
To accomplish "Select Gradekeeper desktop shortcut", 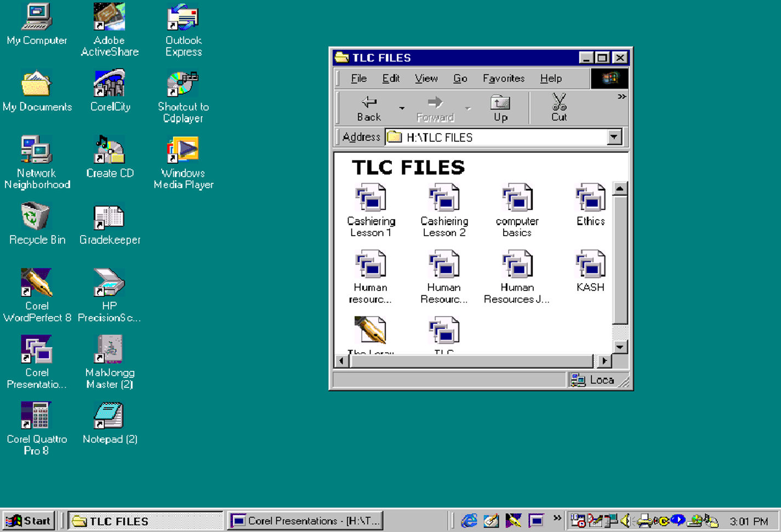I will click(x=110, y=217).
